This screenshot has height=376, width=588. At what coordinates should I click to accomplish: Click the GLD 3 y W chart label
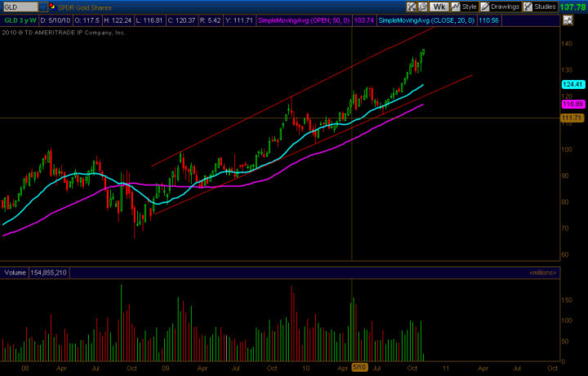coord(20,20)
